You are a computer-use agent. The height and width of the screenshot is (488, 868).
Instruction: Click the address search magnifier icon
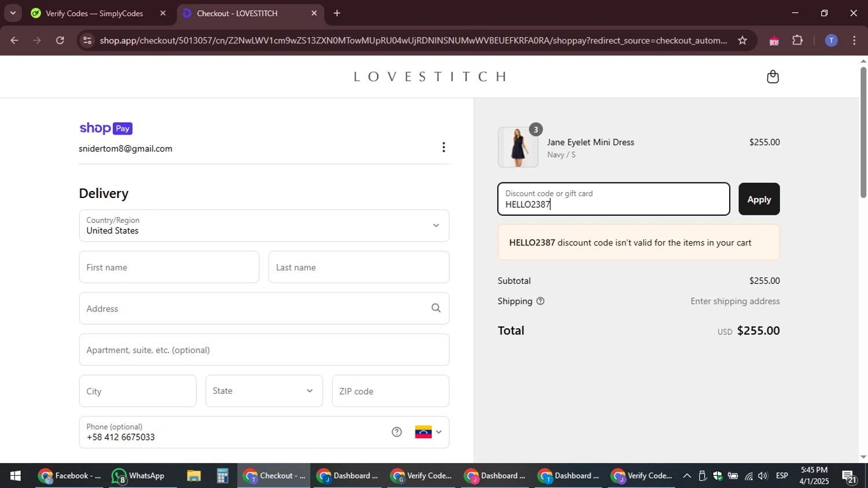click(x=436, y=308)
